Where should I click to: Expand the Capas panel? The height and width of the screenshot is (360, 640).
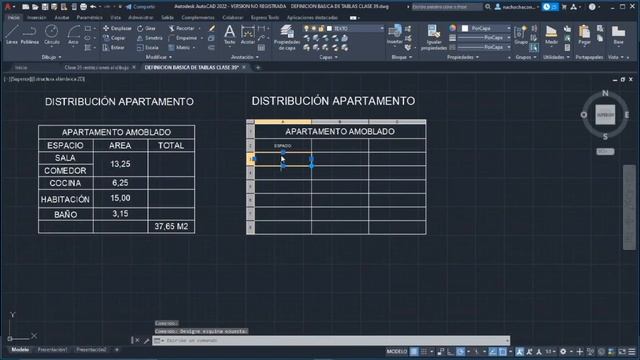[329, 57]
